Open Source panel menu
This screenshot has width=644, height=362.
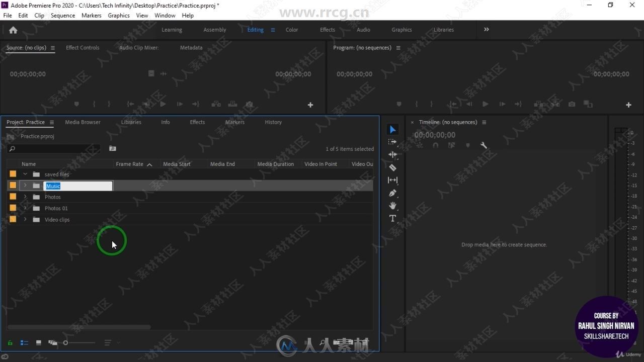[x=53, y=48]
